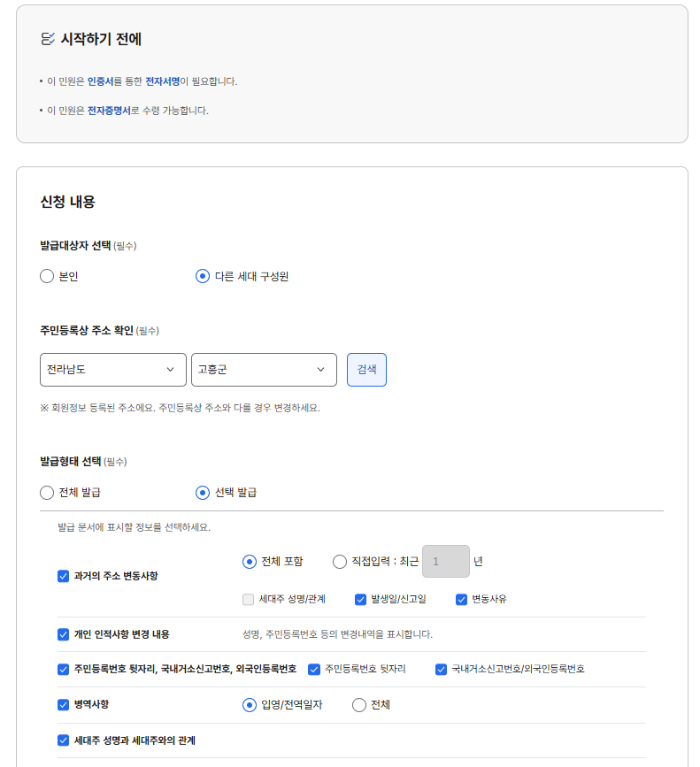
Task: Disable 개인 인적사항 변경 내용
Action: tap(63, 633)
